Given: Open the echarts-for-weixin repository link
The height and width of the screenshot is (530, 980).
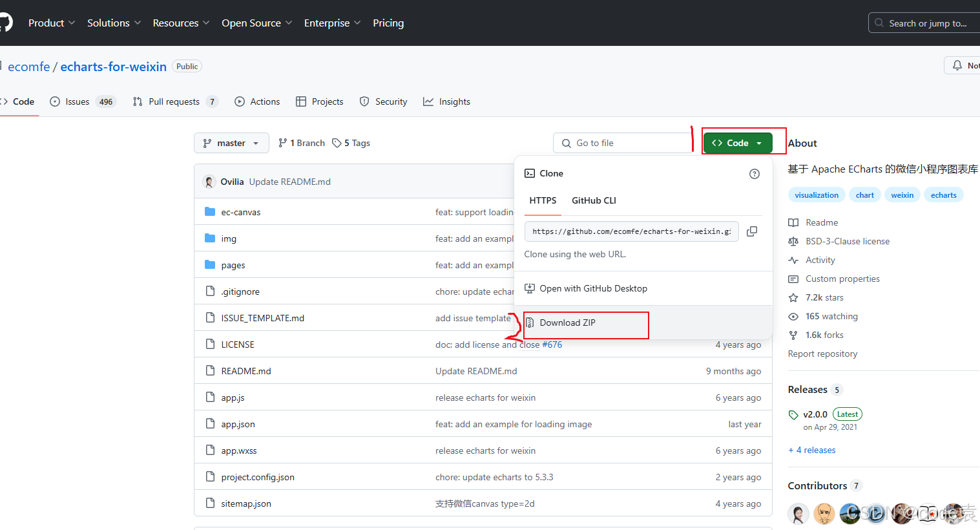Looking at the screenshot, I should 114,67.
